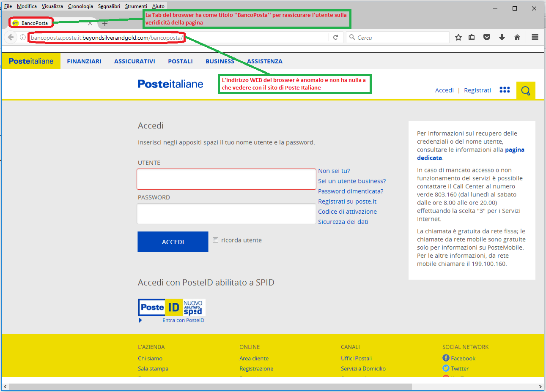Screen dimensions: 546x392
Task: Reload the page with refresh icon
Action: coord(336,38)
